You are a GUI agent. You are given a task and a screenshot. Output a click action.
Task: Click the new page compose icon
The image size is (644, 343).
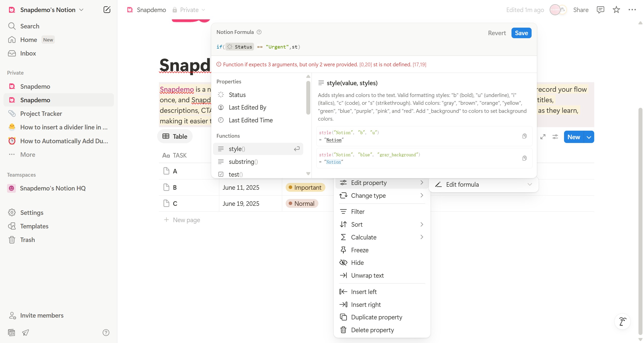[107, 10]
